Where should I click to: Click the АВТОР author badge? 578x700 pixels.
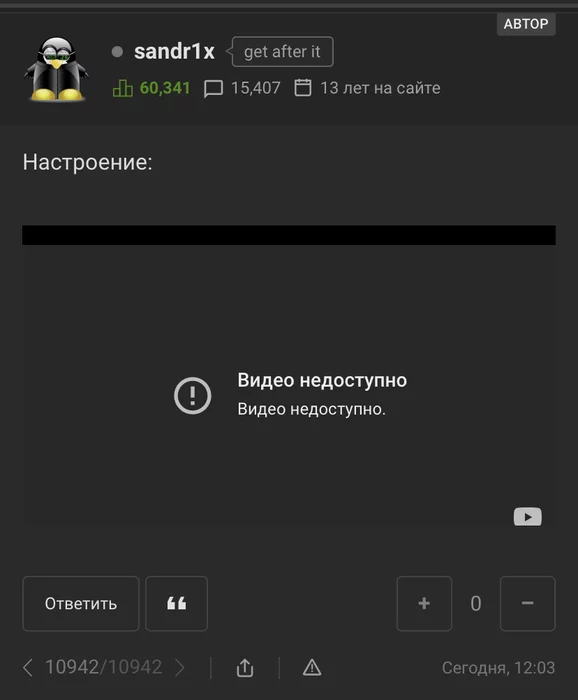click(x=526, y=24)
